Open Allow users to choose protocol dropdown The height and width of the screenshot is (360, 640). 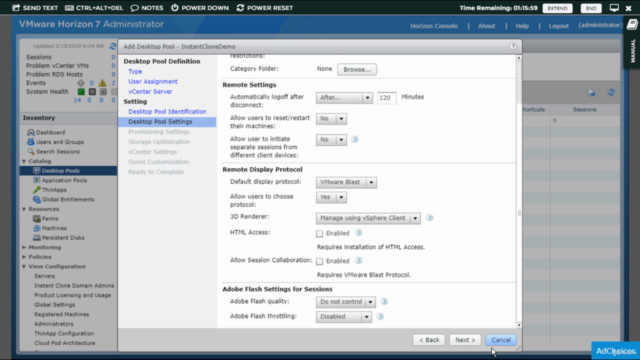click(331, 197)
